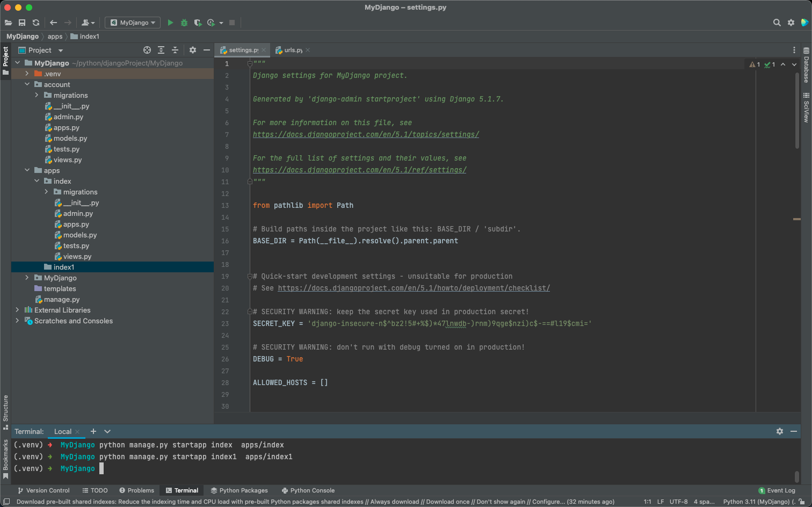Screen dimensions: 812x507
Task: Click the Save All toolbar icon
Action: point(22,23)
